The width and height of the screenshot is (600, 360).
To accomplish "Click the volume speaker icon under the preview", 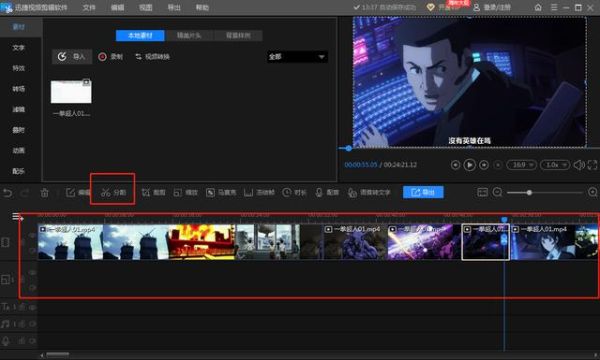I will pyautogui.click(x=579, y=165).
